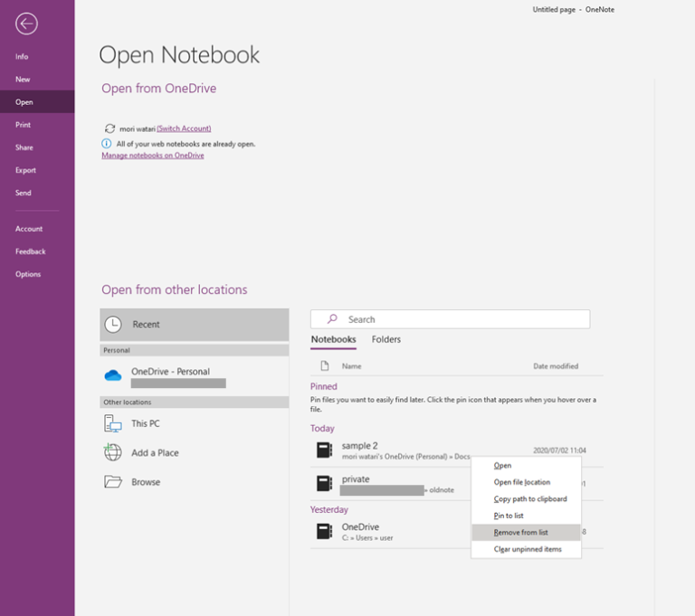The width and height of the screenshot is (695, 616).
Task: Click the sample 2 notebook icon
Action: (325, 450)
